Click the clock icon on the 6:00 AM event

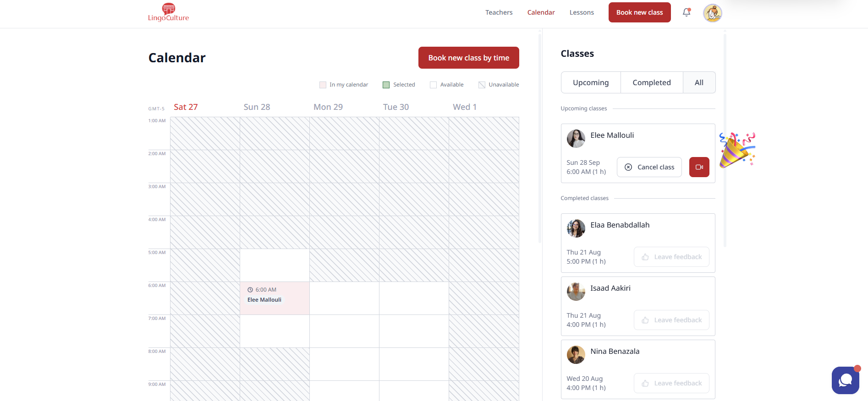[x=250, y=290]
